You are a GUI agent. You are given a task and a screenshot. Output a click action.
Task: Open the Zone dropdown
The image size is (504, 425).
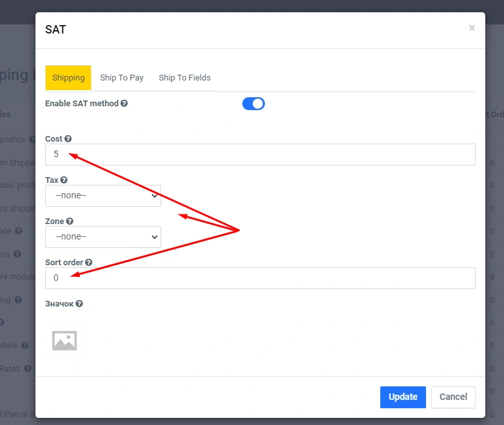(x=103, y=237)
